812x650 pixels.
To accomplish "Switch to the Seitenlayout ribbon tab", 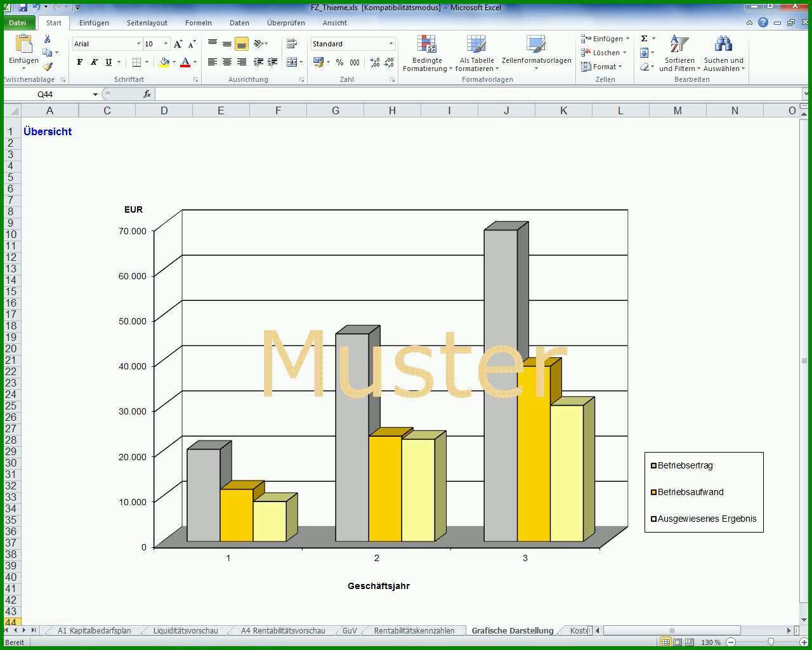I will [x=147, y=23].
